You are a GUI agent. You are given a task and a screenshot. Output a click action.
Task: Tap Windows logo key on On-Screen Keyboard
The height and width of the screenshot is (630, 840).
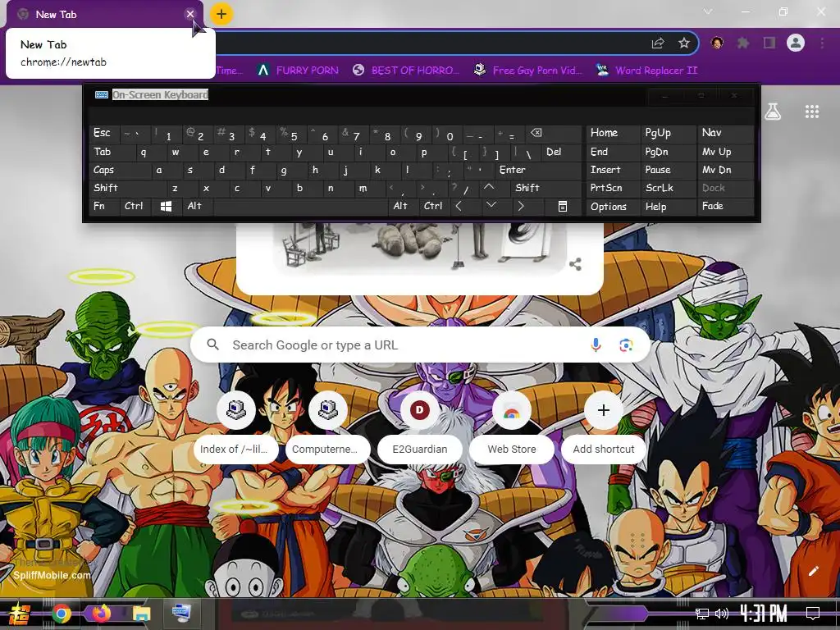click(x=166, y=206)
